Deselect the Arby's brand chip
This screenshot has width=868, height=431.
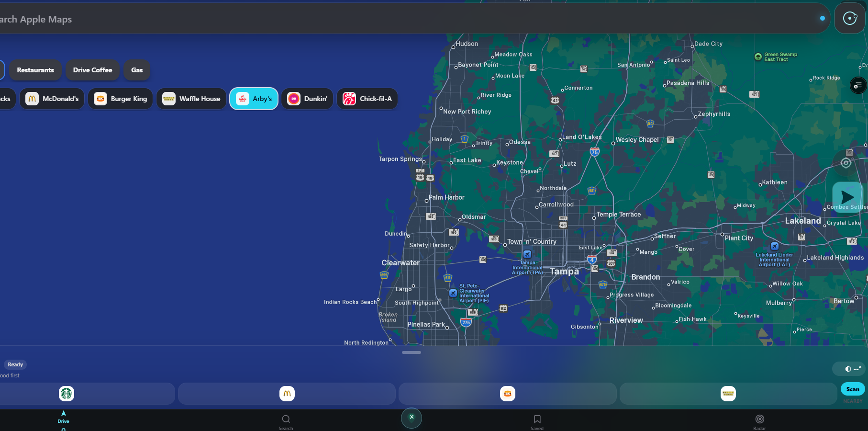[x=254, y=99]
